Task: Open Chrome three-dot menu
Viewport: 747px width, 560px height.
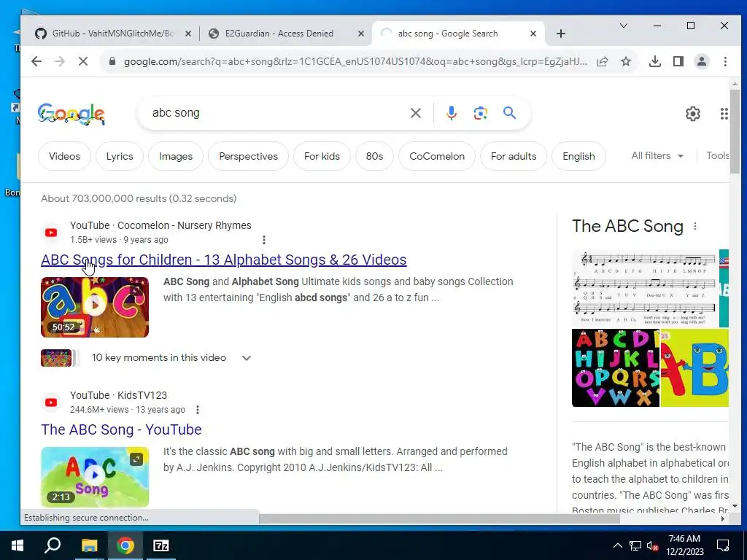Action: pyautogui.click(x=725, y=61)
